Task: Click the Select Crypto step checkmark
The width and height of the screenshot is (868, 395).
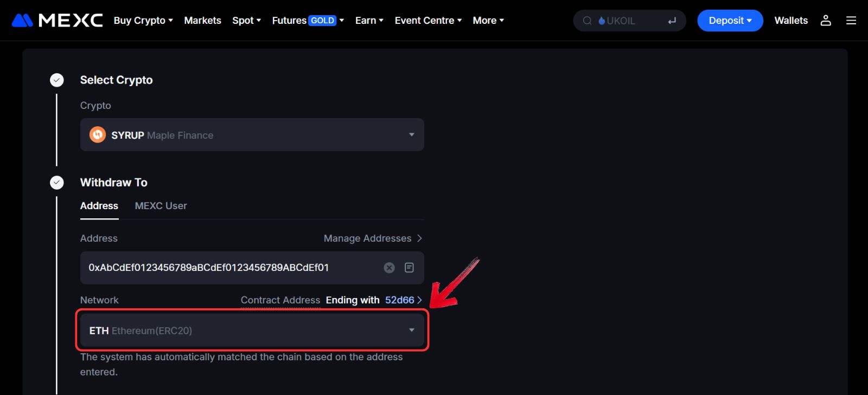Action: click(57, 80)
